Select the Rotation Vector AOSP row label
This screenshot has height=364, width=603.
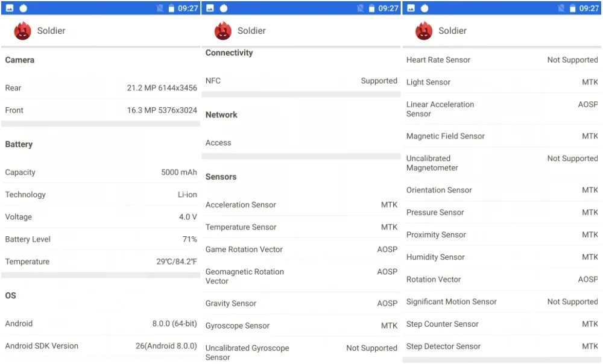(x=434, y=280)
